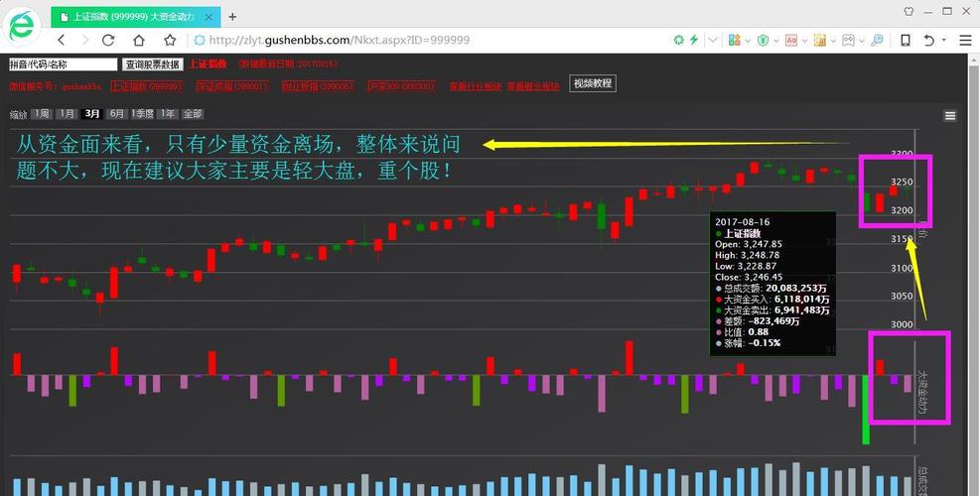Open the 查看行业板块 link
The width and height of the screenshot is (980, 496).
click(475, 86)
